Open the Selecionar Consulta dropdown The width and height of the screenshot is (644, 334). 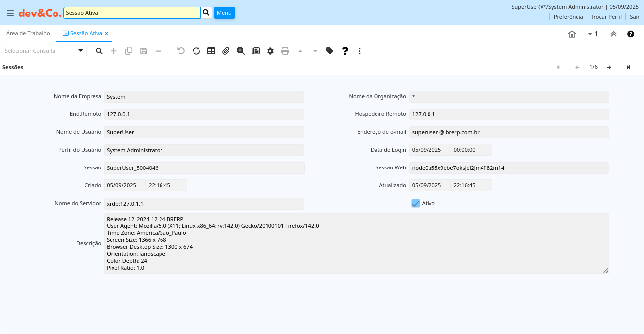(81, 51)
